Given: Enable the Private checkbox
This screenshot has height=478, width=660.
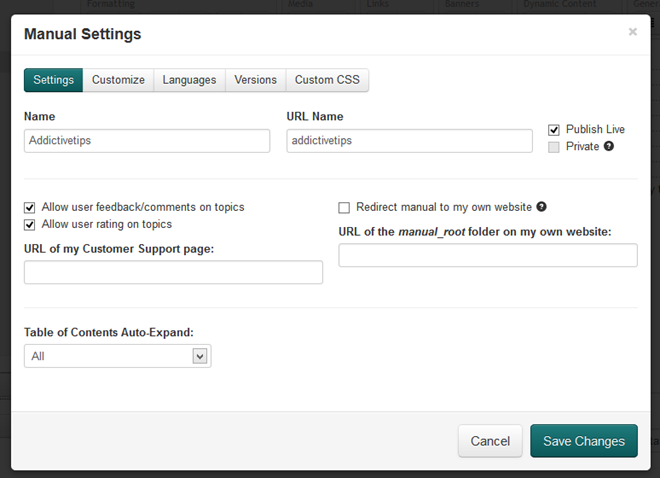Looking at the screenshot, I should click(x=554, y=147).
